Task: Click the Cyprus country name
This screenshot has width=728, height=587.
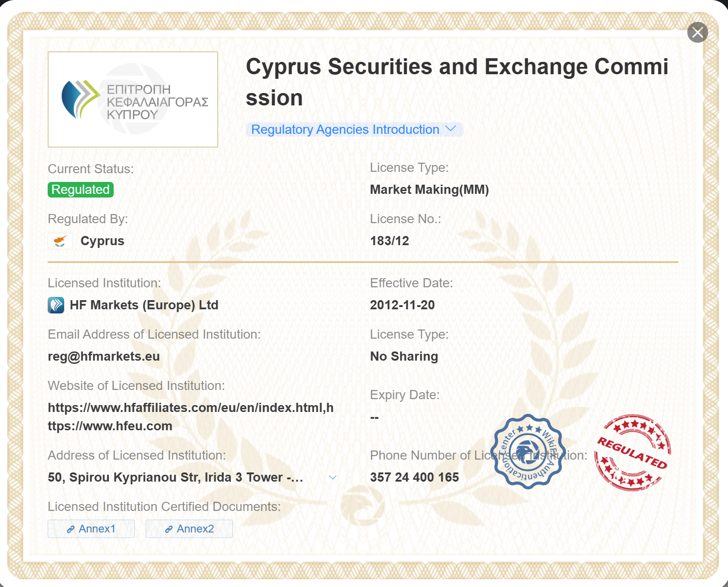Action: click(x=102, y=241)
